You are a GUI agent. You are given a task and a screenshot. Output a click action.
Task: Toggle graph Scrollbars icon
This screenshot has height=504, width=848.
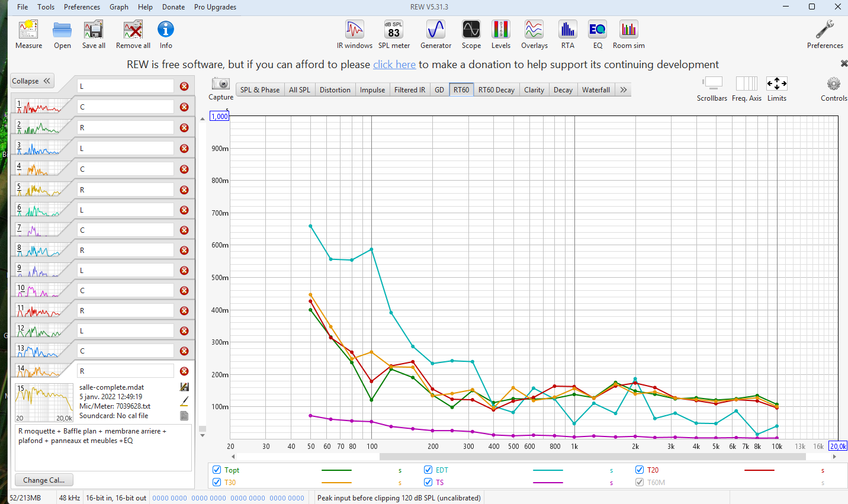point(712,84)
